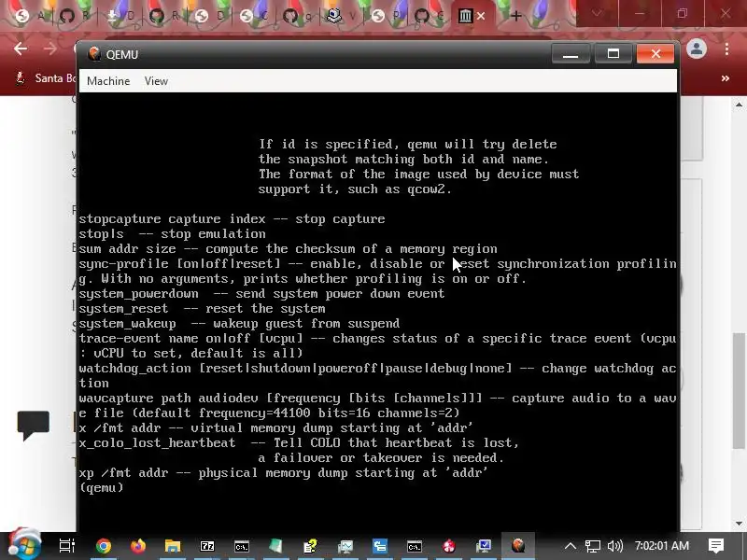Open the performance monitor taskbar icon
Screen dimensions: 747x560
(345, 546)
